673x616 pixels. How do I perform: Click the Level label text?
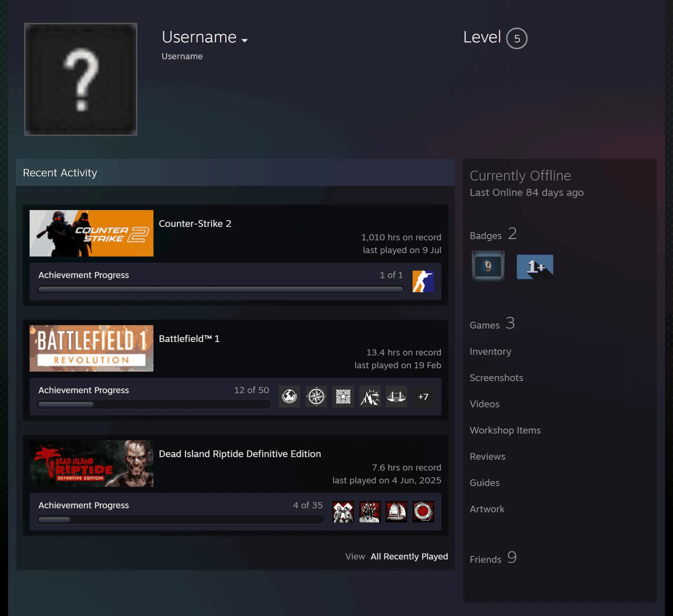pyautogui.click(x=482, y=37)
